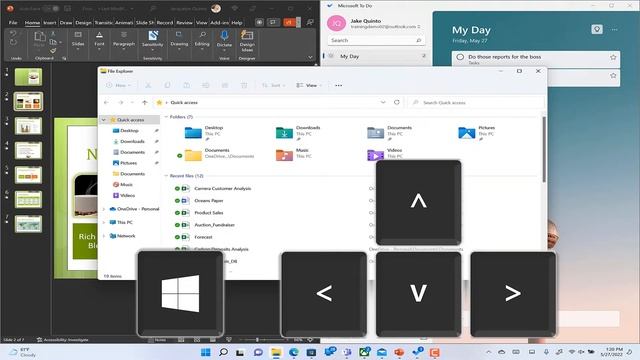Collapse the Quick access tree node

click(104, 120)
